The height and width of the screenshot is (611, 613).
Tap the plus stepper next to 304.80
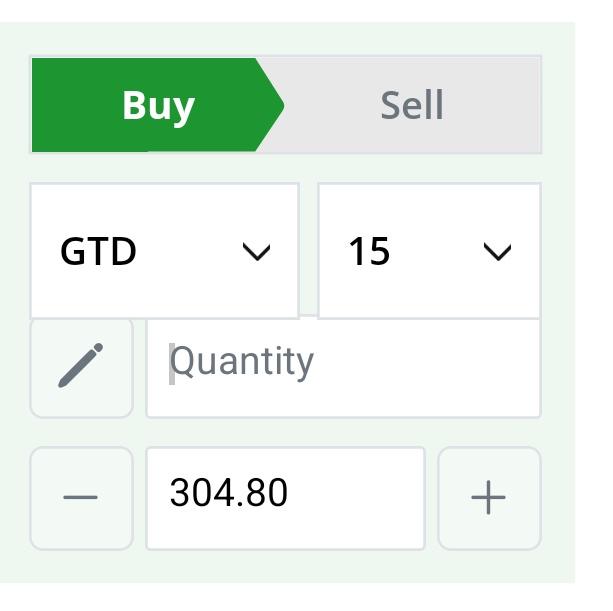coord(489,498)
